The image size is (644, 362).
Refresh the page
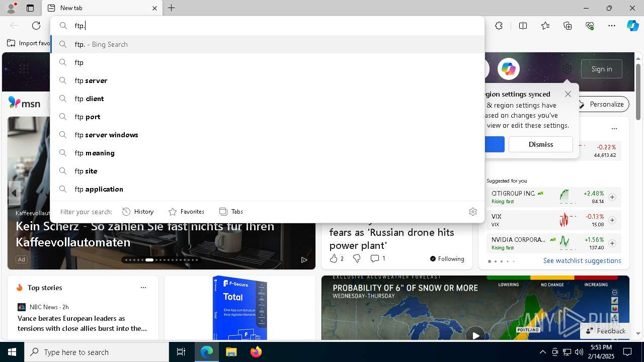36,26
